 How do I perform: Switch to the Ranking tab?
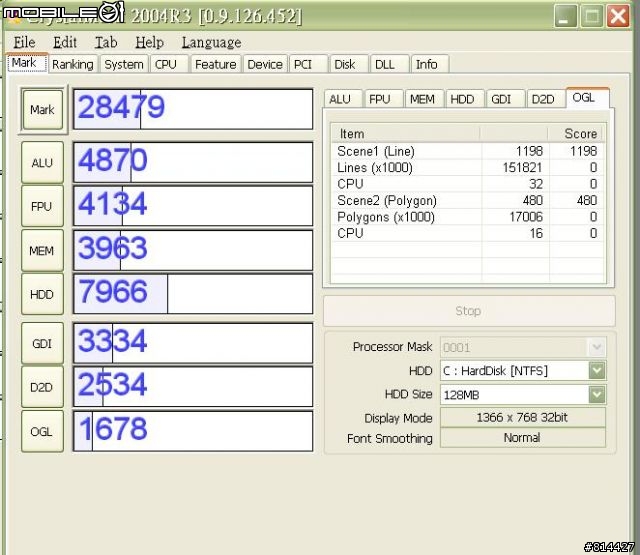pyautogui.click(x=72, y=64)
